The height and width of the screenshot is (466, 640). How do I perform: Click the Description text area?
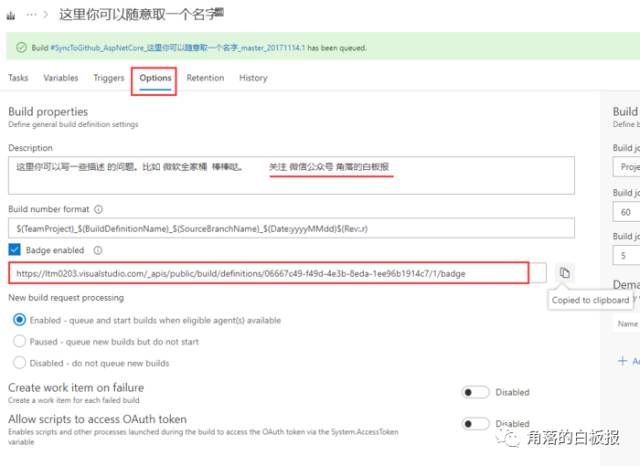(291, 175)
